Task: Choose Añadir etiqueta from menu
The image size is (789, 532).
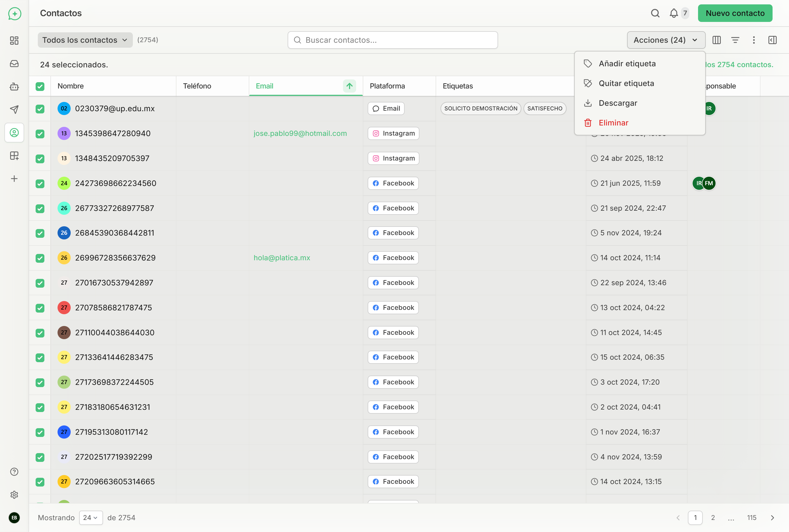Action: click(627, 64)
